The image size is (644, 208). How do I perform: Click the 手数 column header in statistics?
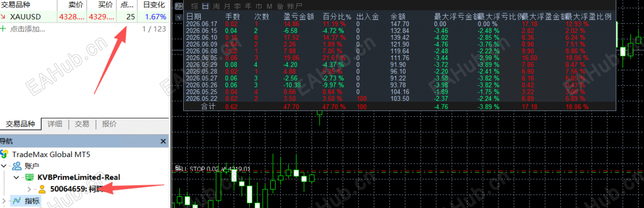tap(233, 17)
